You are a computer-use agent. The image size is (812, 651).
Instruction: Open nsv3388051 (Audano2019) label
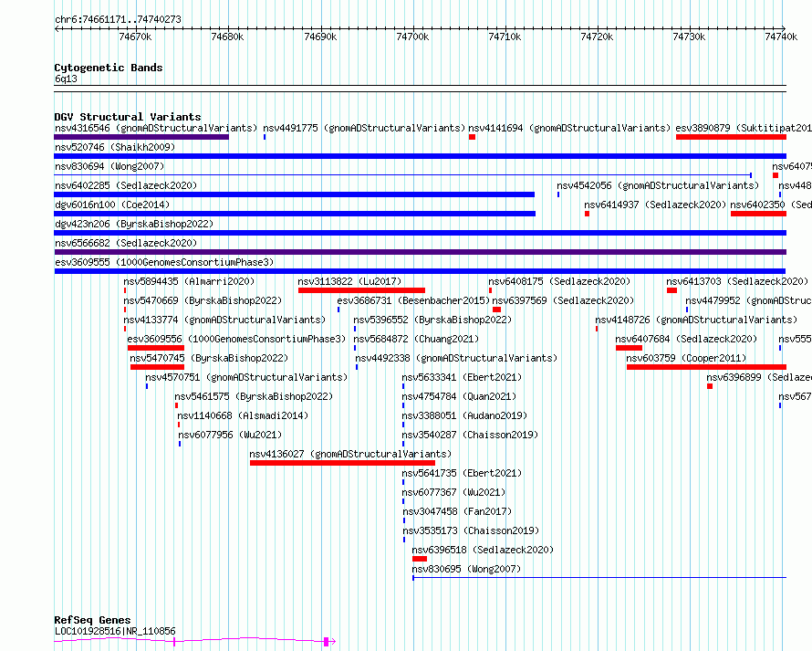464,415
